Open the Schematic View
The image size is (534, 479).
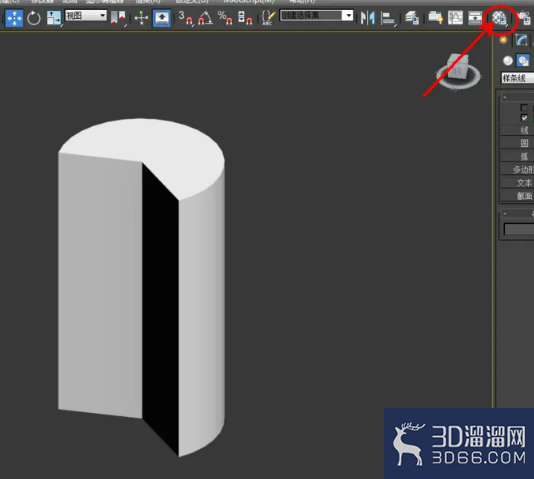tap(475, 18)
